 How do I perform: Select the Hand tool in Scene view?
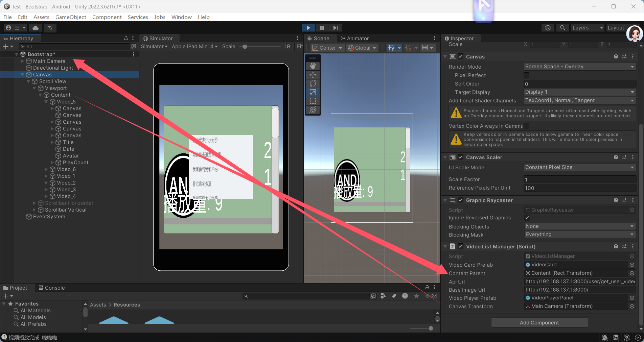point(313,66)
